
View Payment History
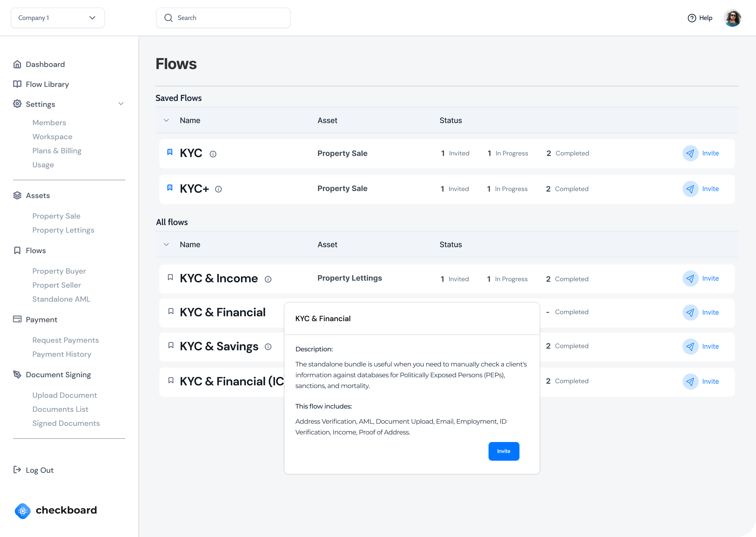[62, 354]
